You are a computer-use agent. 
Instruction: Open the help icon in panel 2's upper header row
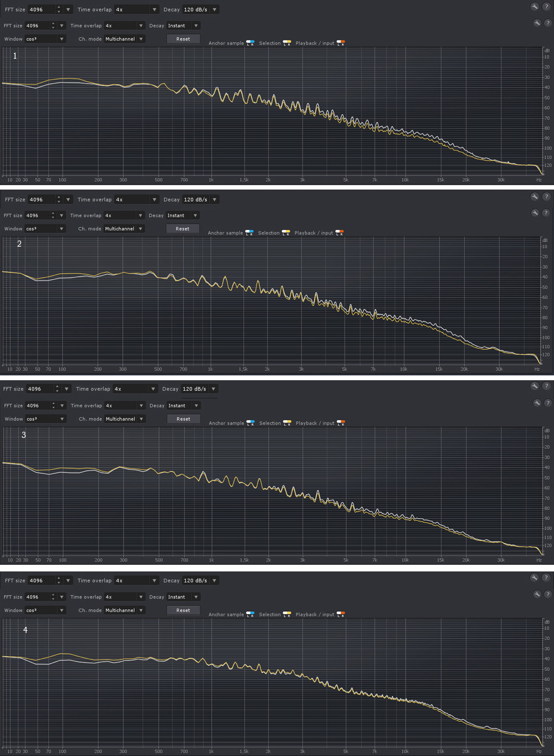tap(546, 197)
